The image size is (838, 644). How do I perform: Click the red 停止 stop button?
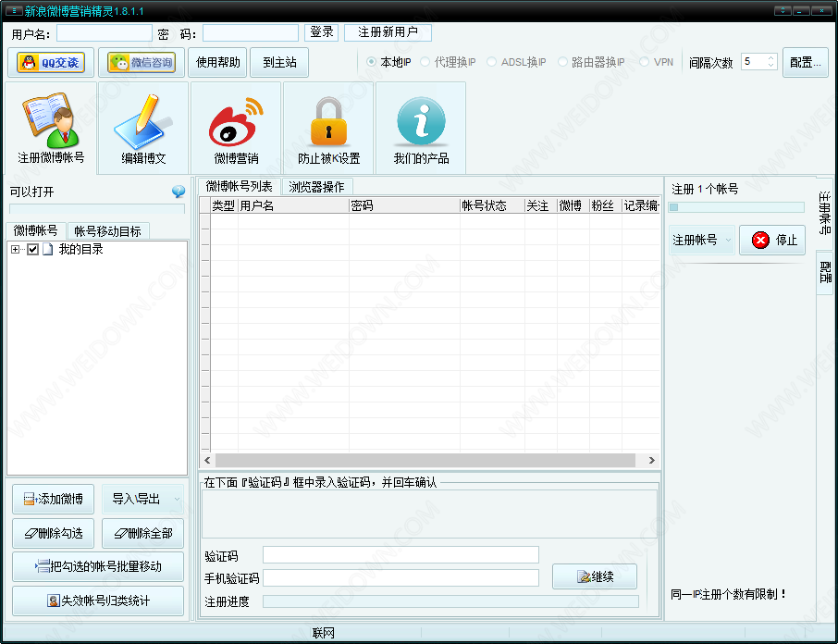[772, 240]
